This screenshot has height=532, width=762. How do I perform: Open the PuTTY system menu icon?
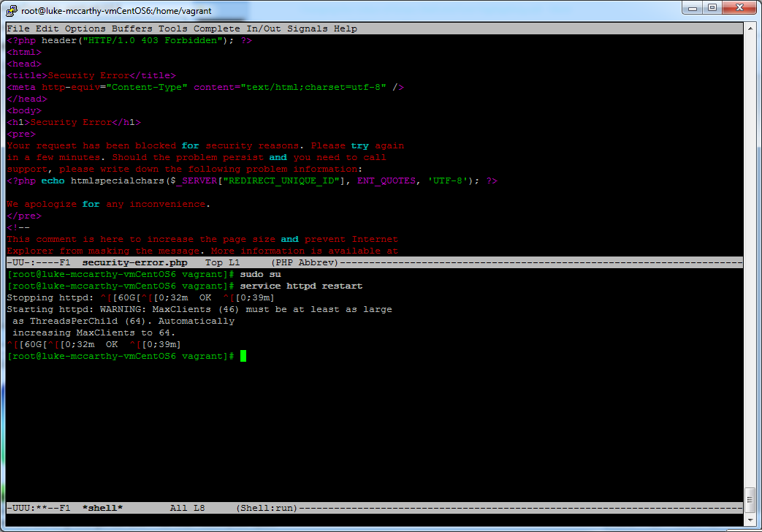(x=10, y=10)
